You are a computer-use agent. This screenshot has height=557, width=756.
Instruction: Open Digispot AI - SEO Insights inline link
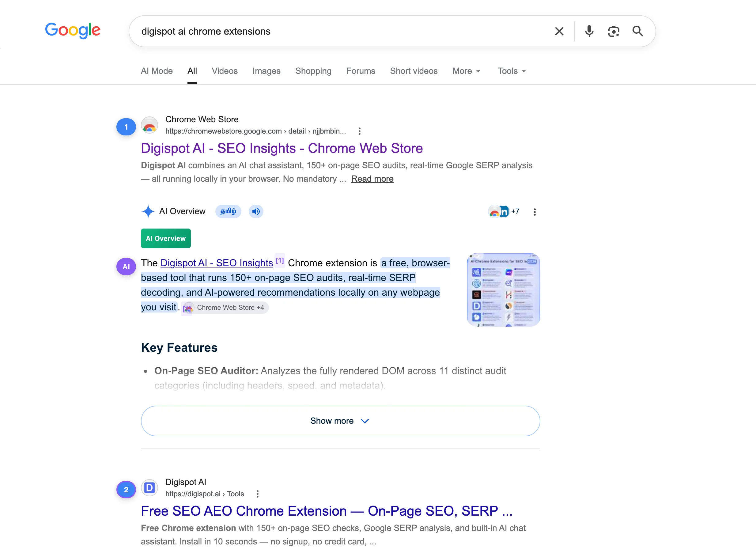point(217,263)
